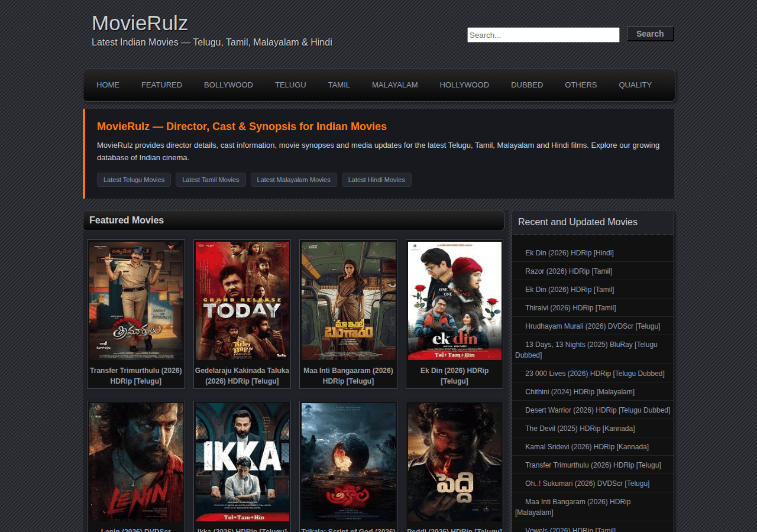757x532 pixels.
Task: Click Transfer Trimurthulu (2026) HDRip title under poster
Action: (136, 376)
